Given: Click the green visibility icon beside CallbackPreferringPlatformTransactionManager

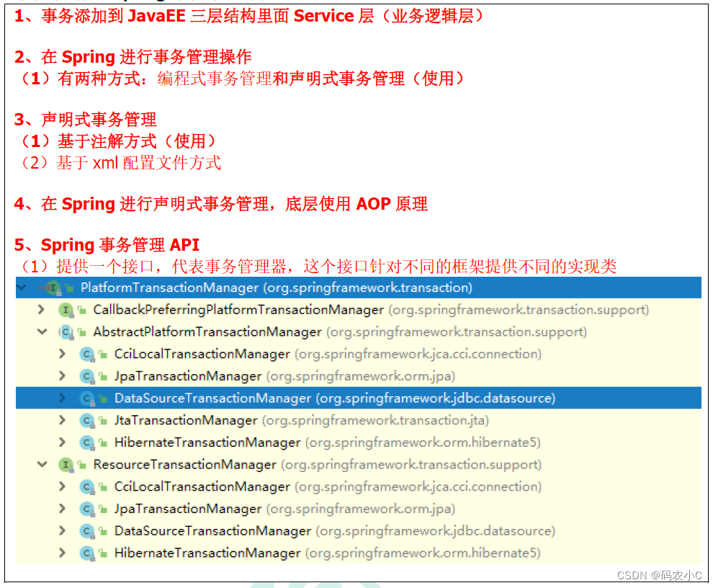Looking at the screenshot, I should click(x=82, y=311).
